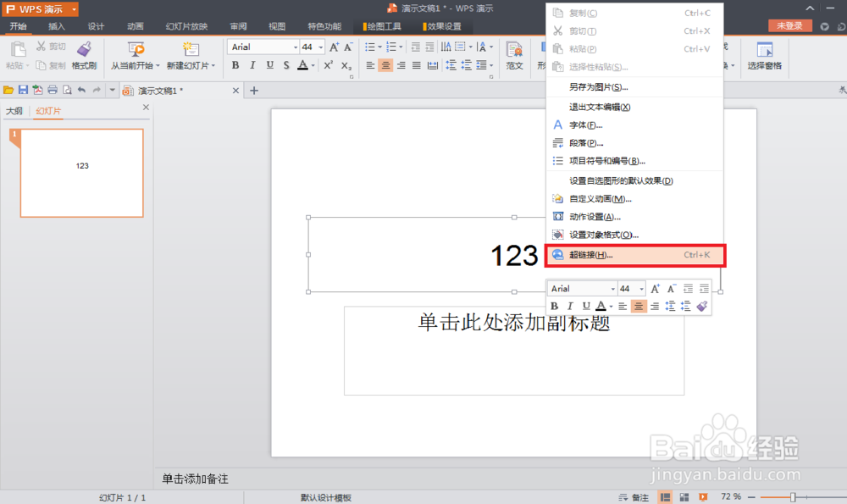Viewport: 847px width, 504px height.
Task: Adjust the zoom slider handle
Action: [x=793, y=497]
